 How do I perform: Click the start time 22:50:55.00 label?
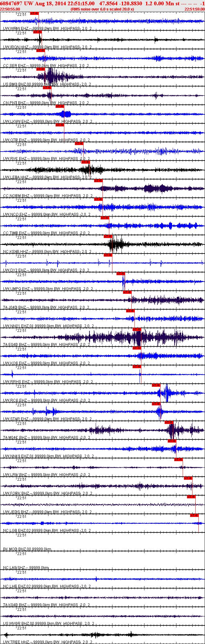[10, 9]
